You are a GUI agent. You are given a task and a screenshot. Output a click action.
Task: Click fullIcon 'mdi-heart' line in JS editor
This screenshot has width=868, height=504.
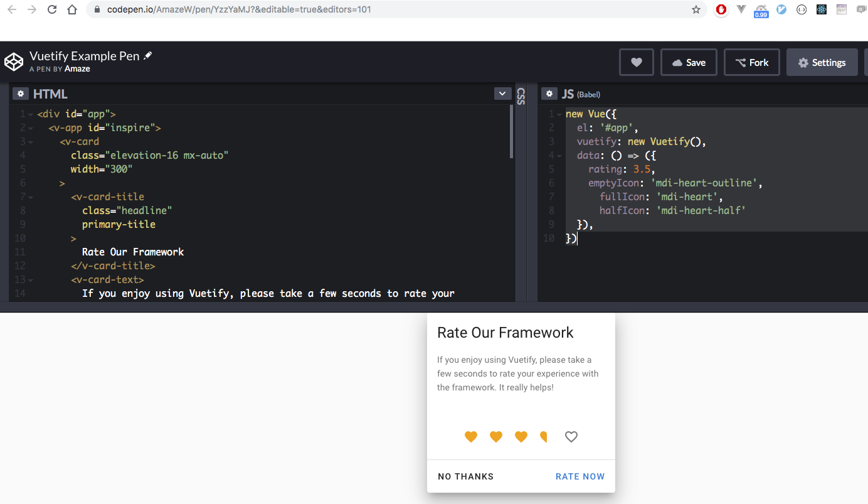coord(662,197)
